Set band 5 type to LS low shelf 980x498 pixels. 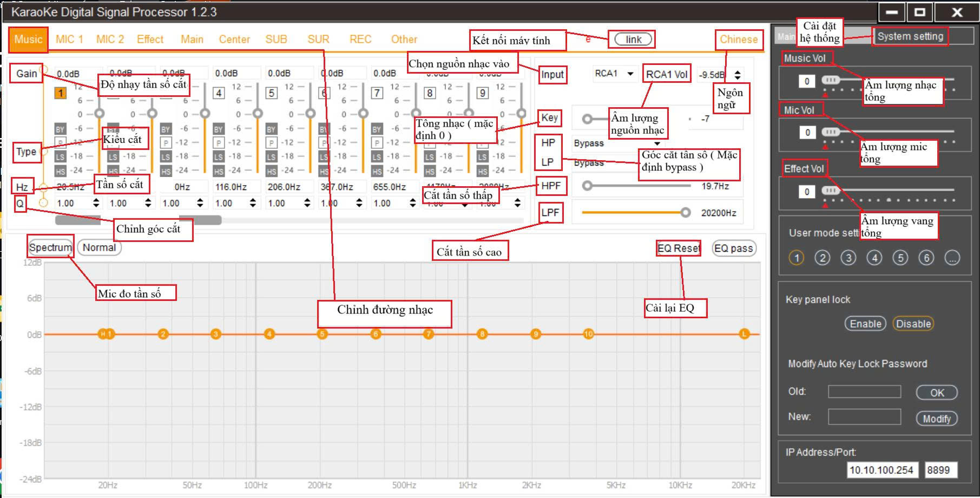click(x=271, y=157)
